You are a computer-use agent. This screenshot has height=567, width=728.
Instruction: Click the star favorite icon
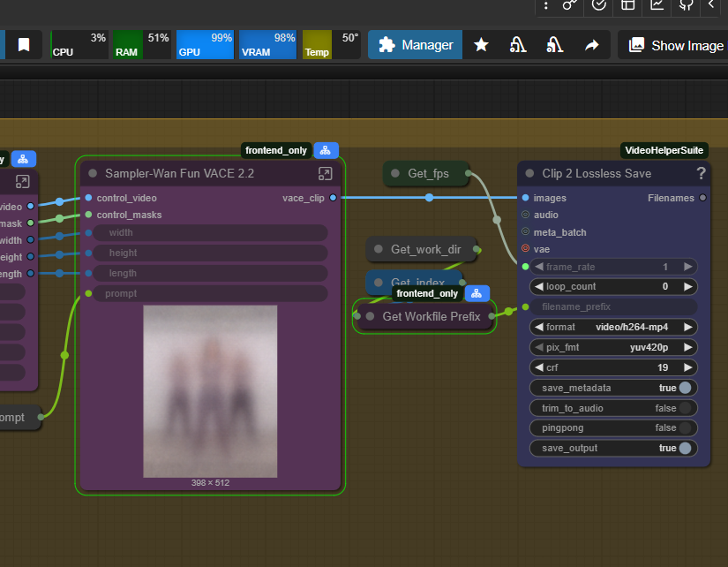click(481, 45)
